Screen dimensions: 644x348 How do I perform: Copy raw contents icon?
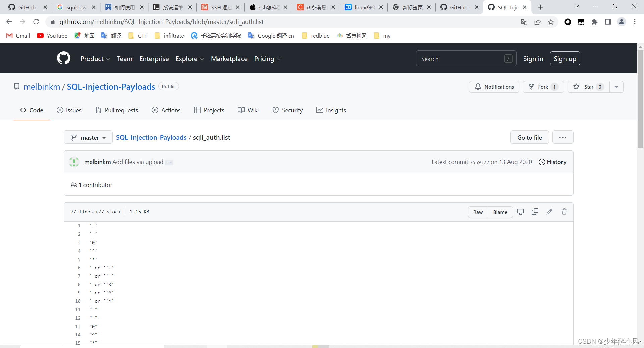(535, 212)
